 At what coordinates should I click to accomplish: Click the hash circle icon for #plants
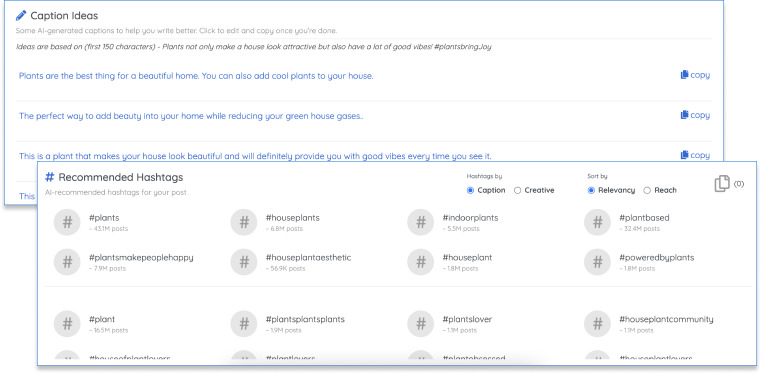pos(67,222)
